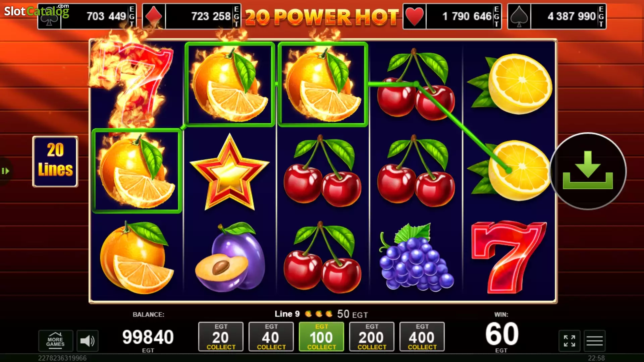Click the green collect download arrow button
The height and width of the screenshot is (362, 644).
588,171
